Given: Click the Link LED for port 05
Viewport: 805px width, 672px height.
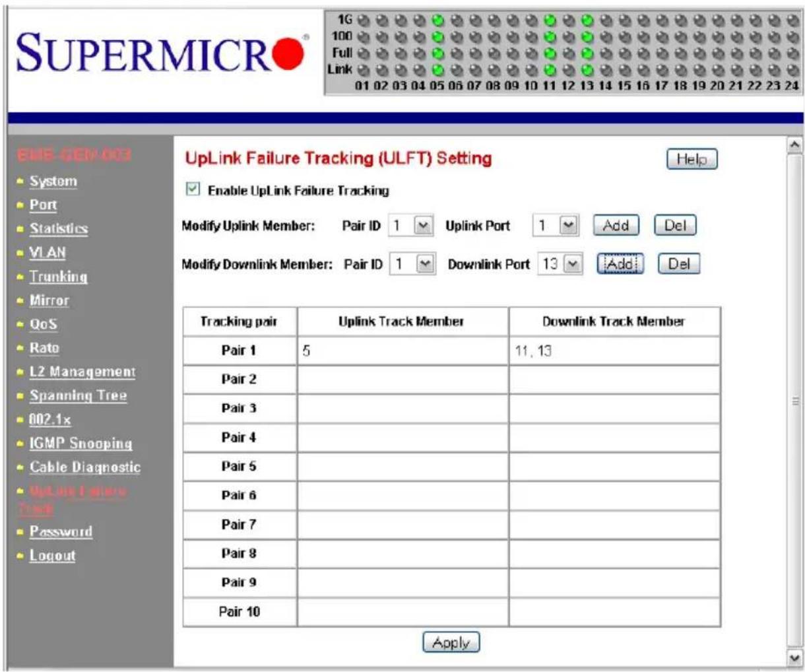Looking at the screenshot, I should click(437, 69).
